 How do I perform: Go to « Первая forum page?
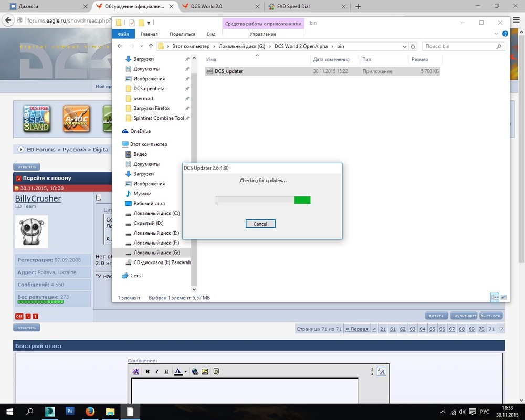tap(357, 329)
